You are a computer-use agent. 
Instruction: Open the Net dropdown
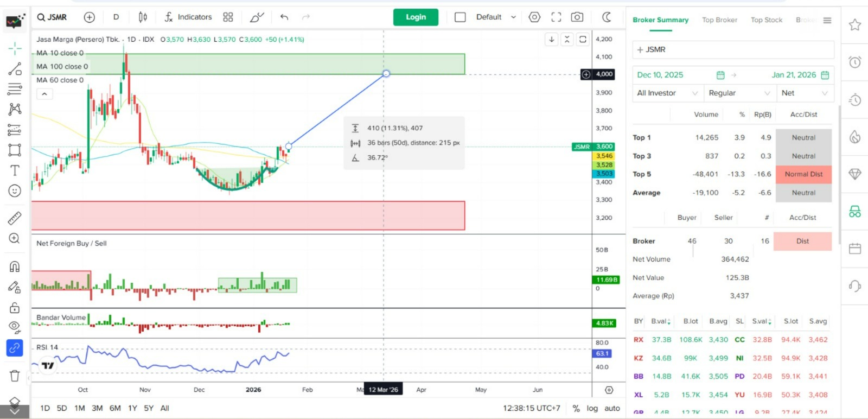pos(805,93)
